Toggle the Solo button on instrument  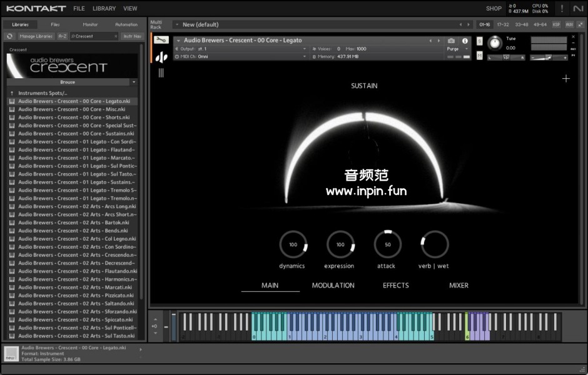click(480, 41)
